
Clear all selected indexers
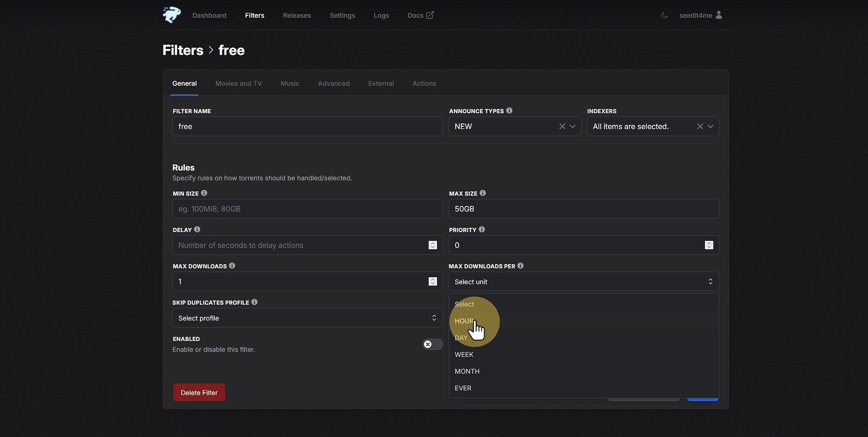tap(700, 126)
